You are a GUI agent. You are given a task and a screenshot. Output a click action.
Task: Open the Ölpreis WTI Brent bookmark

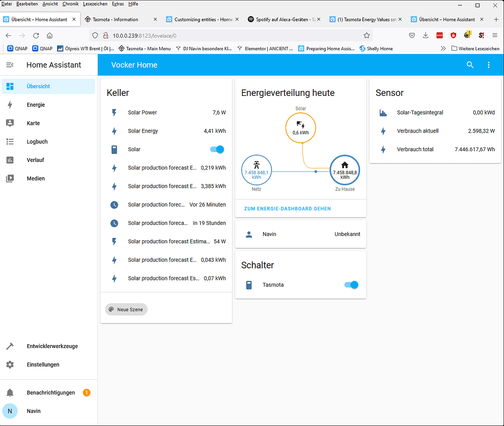(86, 49)
